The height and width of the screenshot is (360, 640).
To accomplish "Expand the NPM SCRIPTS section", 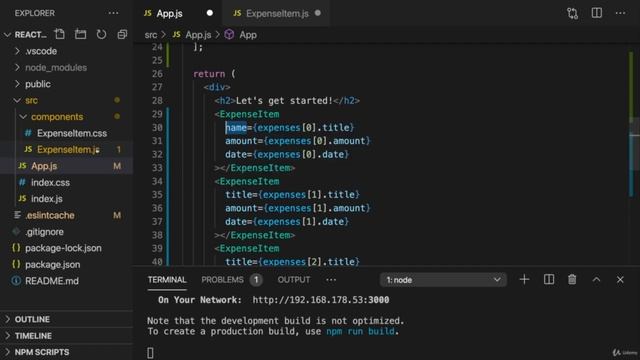I will click(66, 352).
